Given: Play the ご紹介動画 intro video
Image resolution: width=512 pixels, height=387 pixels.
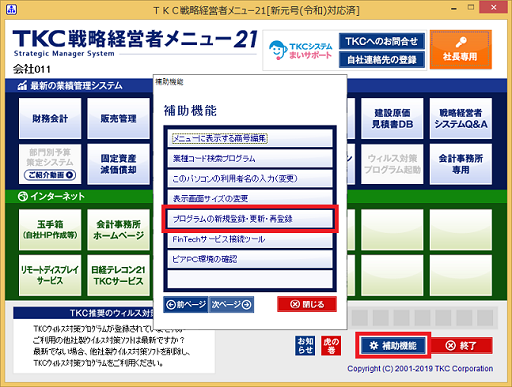Looking at the screenshot, I should click(x=50, y=175).
